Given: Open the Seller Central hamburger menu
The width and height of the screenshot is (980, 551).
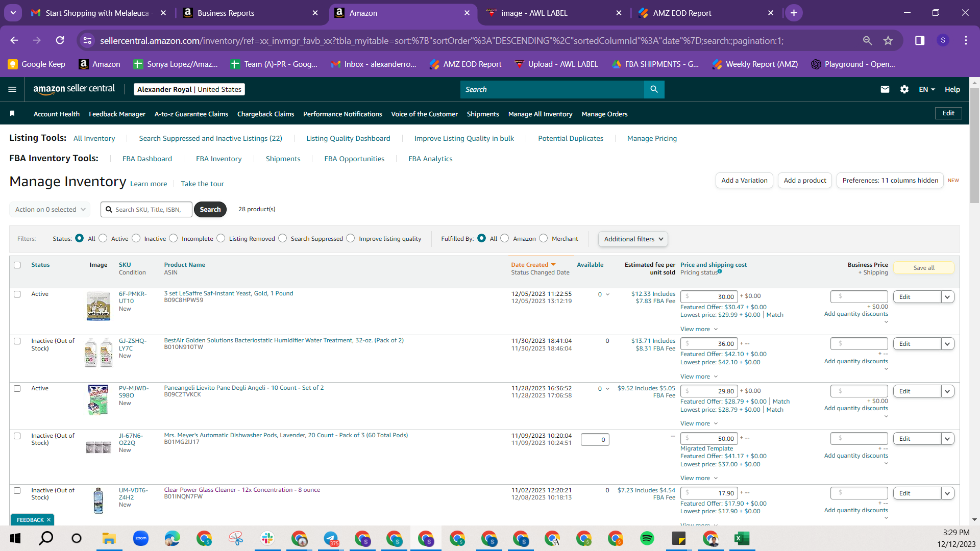Looking at the screenshot, I should click(12, 89).
